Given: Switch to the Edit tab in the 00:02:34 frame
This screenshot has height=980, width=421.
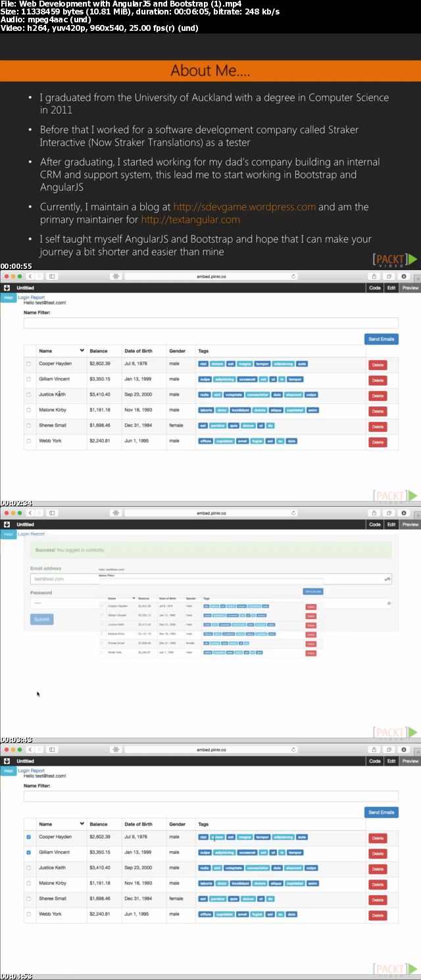Looking at the screenshot, I should click(391, 288).
